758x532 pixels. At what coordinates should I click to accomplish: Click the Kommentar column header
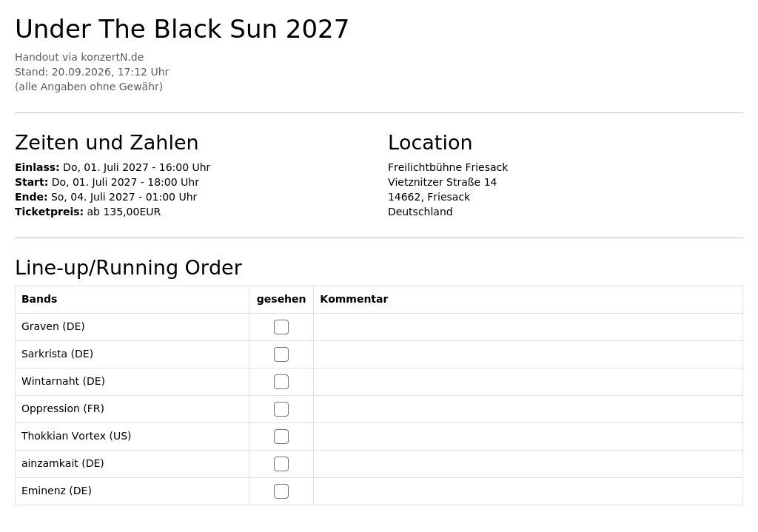click(x=354, y=299)
